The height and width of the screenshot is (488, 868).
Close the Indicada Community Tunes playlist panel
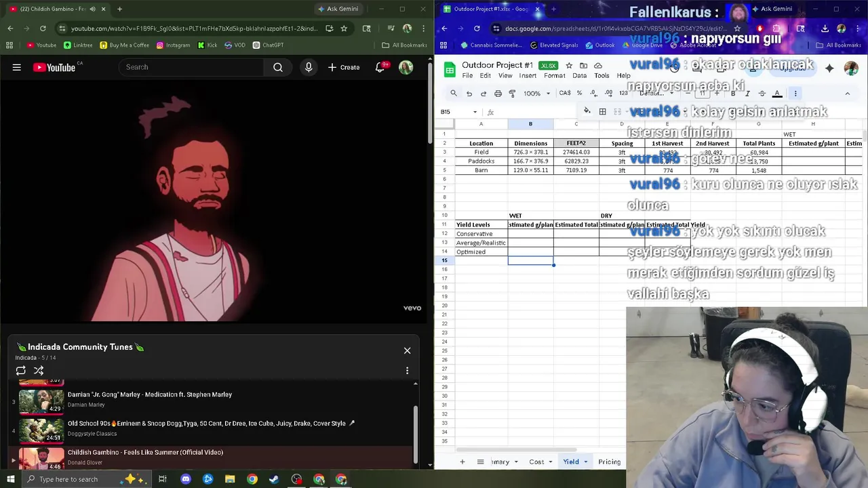[x=407, y=350]
